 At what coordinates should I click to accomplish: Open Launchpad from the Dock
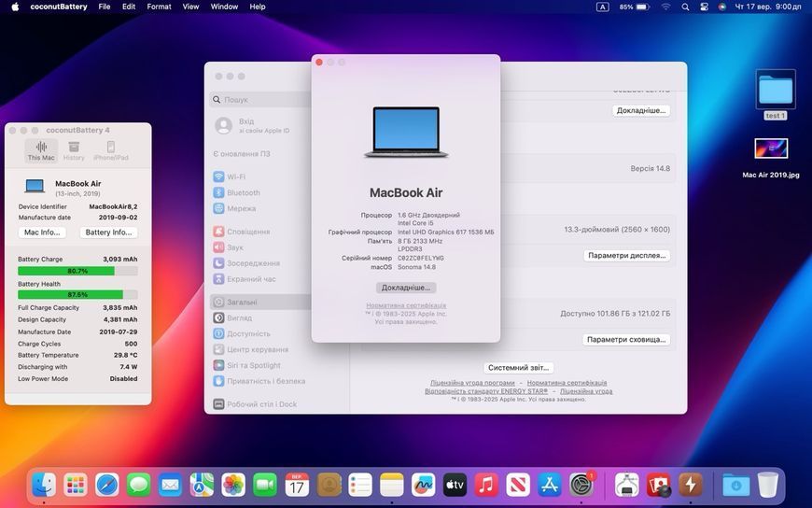coord(76,486)
